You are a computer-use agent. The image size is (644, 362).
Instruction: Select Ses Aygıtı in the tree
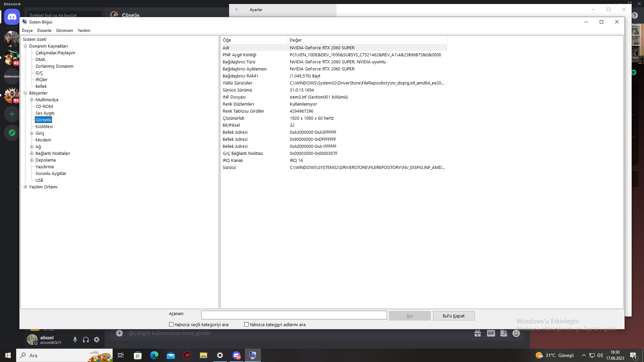pyautogui.click(x=45, y=113)
